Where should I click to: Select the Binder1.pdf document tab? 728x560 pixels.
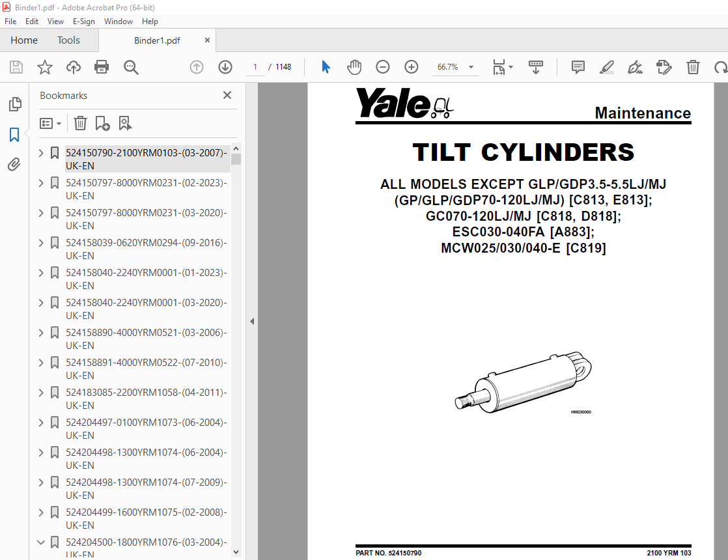157,40
